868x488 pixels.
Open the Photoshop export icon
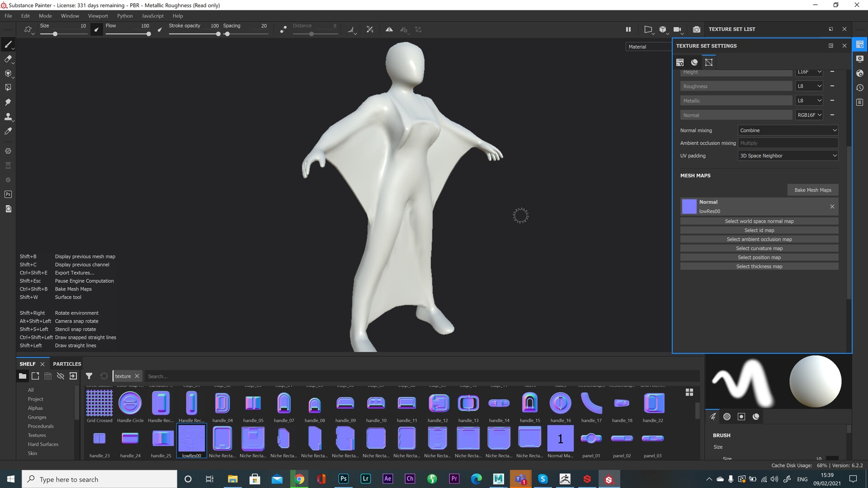pyautogui.click(x=8, y=194)
